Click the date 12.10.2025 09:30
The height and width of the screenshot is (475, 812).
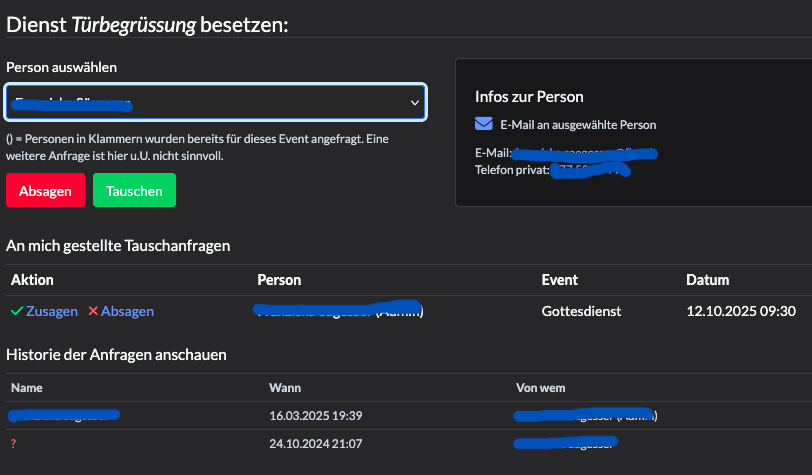741,311
